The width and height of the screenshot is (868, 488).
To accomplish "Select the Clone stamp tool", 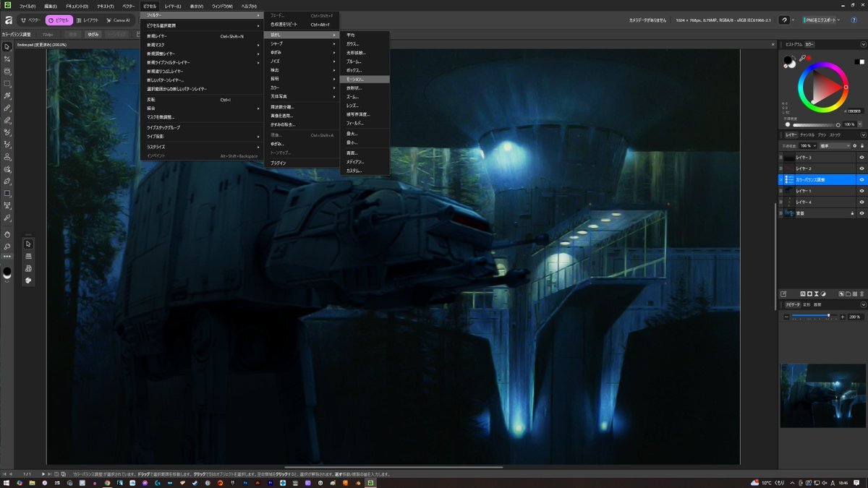I will pos(7,157).
